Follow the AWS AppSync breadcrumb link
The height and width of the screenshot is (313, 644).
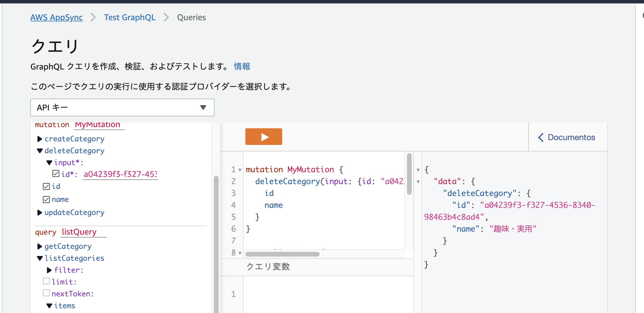56,18
